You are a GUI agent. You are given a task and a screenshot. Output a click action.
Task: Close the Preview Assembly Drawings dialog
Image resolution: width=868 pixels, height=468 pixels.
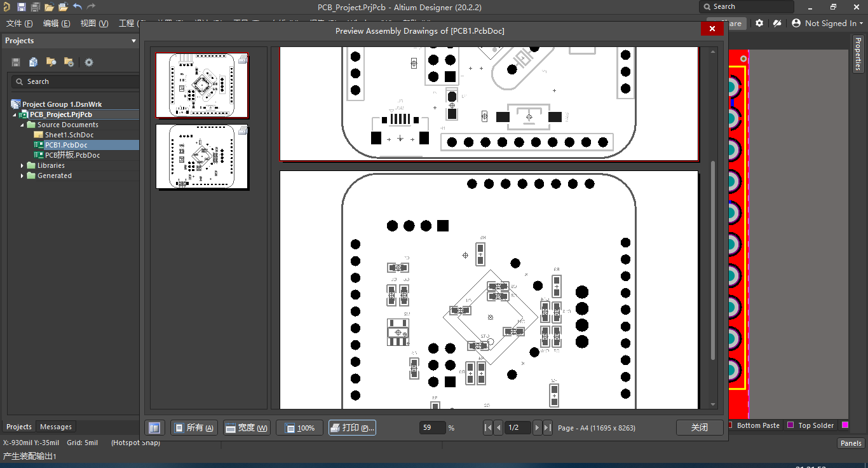[712, 29]
